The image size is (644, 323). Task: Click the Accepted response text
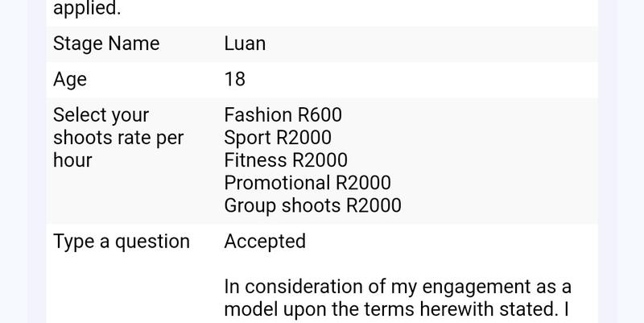coord(265,241)
